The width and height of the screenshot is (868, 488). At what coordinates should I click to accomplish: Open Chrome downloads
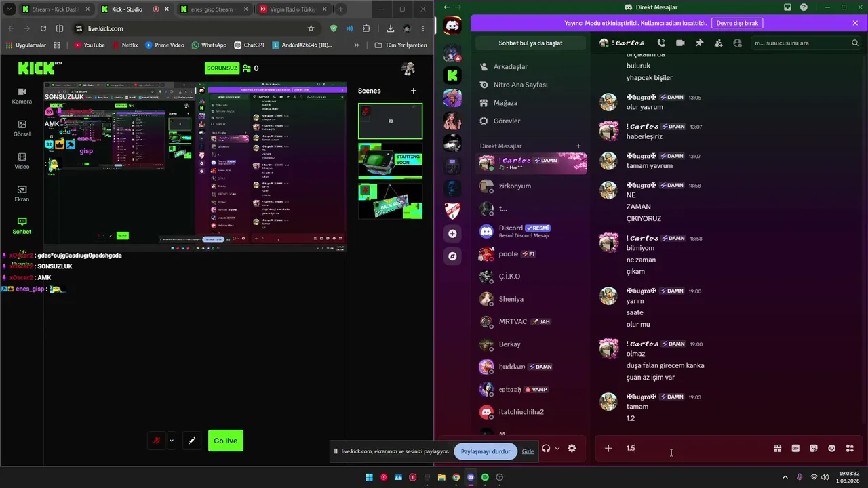click(x=391, y=28)
